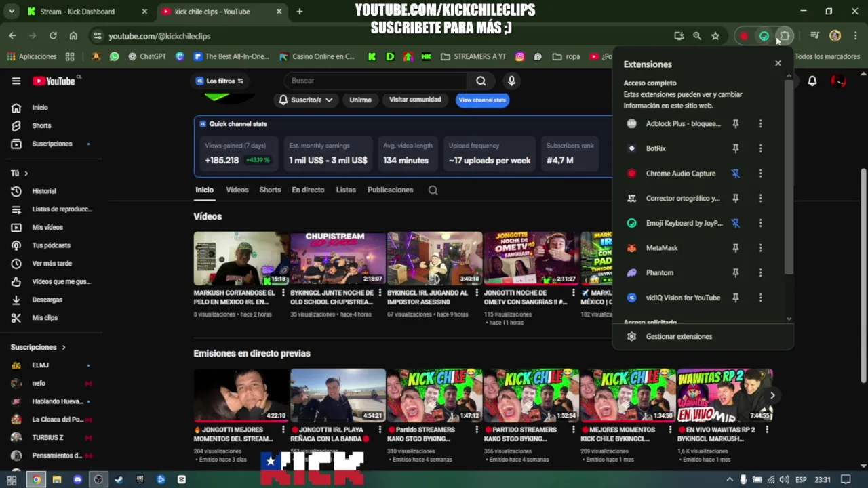Viewport: 868px width, 488px height.
Task: Click Visitar comunidad button
Action: click(415, 100)
